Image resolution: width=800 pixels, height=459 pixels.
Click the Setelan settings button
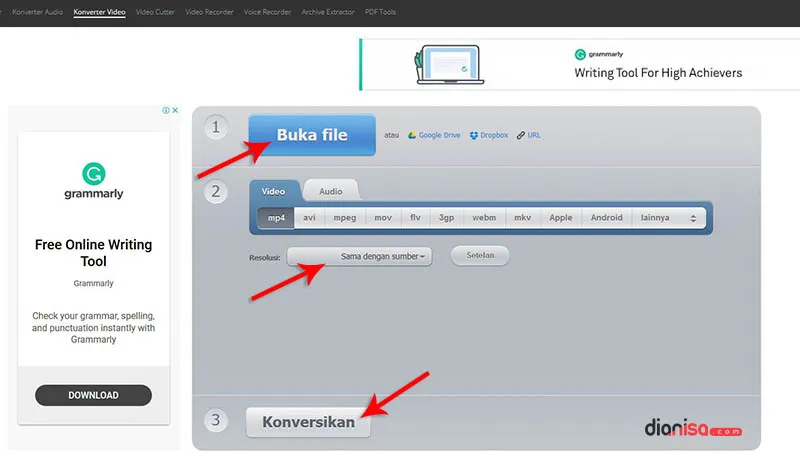pyautogui.click(x=480, y=256)
